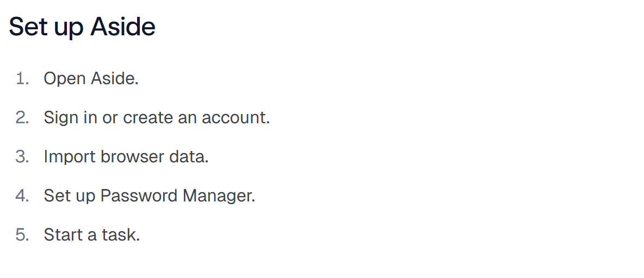Click the word 'Aside' in step one
Viewport: 644px width, 278px height.
[x=113, y=78]
